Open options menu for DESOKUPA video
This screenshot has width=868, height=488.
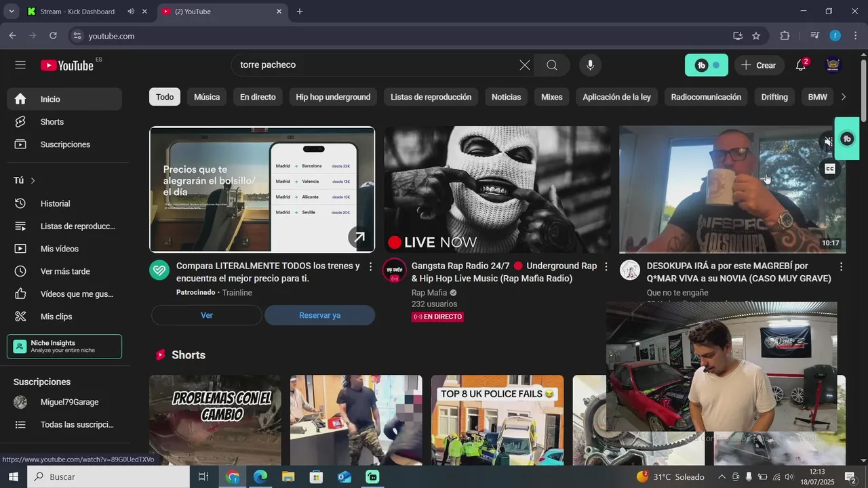[841, 267]
